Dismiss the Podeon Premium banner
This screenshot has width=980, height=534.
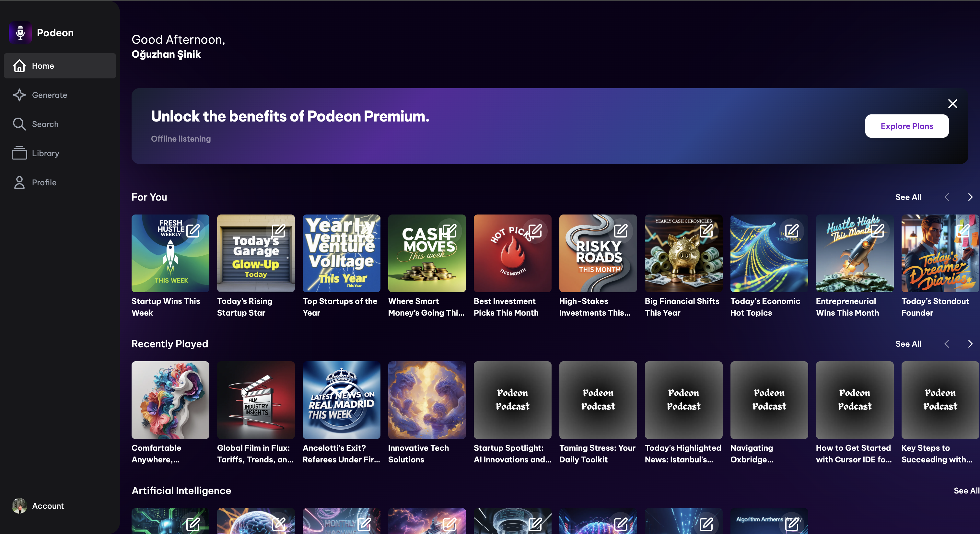click(952, 103)
